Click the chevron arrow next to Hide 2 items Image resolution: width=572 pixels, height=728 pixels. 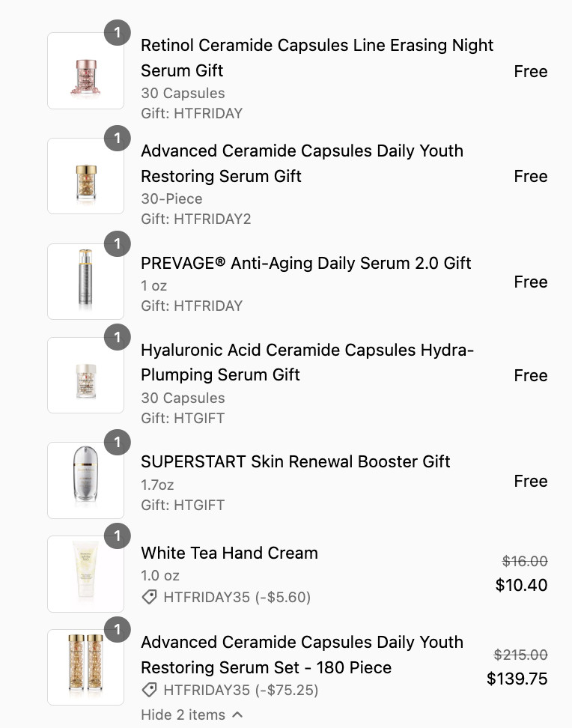click(x=237, y=715)
